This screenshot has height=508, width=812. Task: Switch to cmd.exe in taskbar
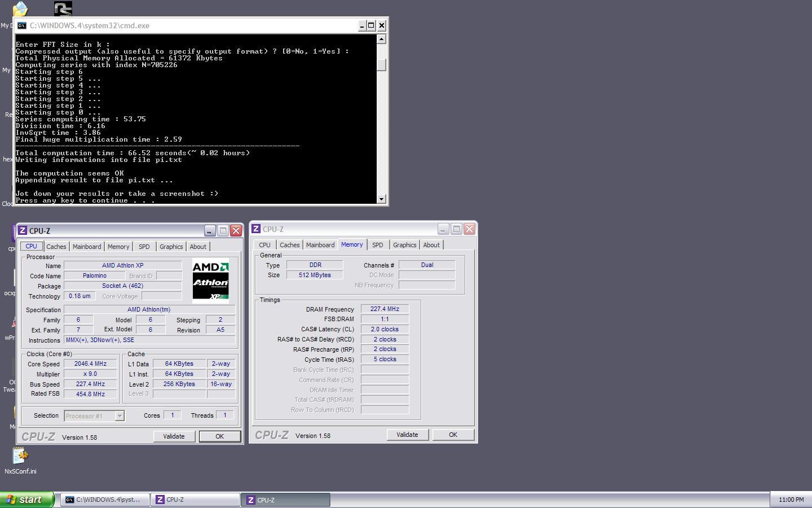(x=105, y=500)
